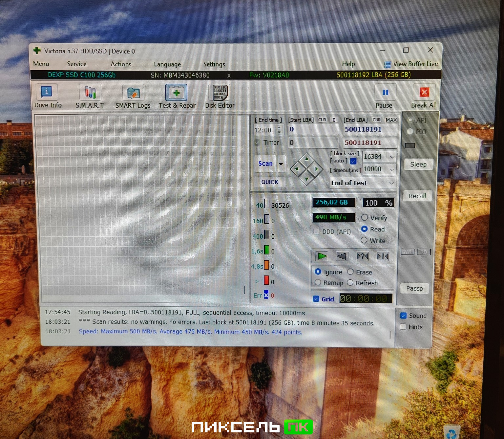Open the dropdown arrow beside Scan
The width and height of the screenshot is (504, 439).
[281, 164]
